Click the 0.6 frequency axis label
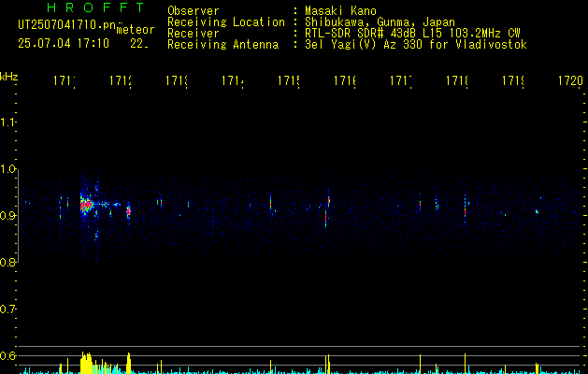The height and width of the screenshot is (374, 588). [x=7, y=355]
